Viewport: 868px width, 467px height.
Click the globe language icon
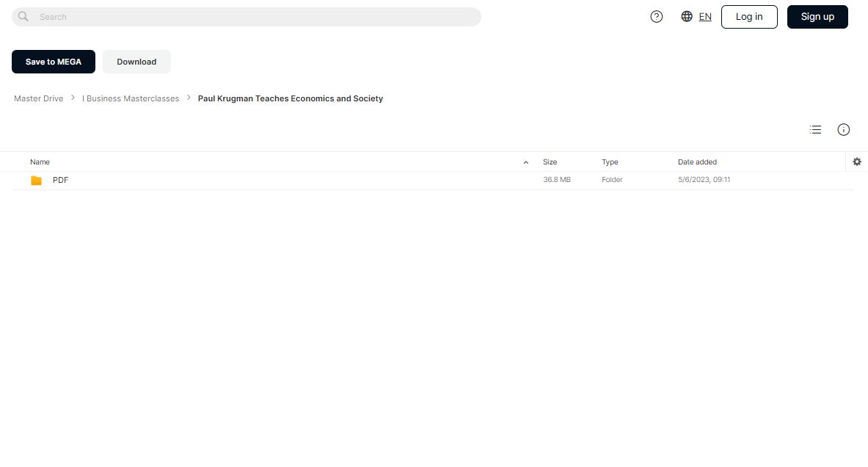(687, 17)
